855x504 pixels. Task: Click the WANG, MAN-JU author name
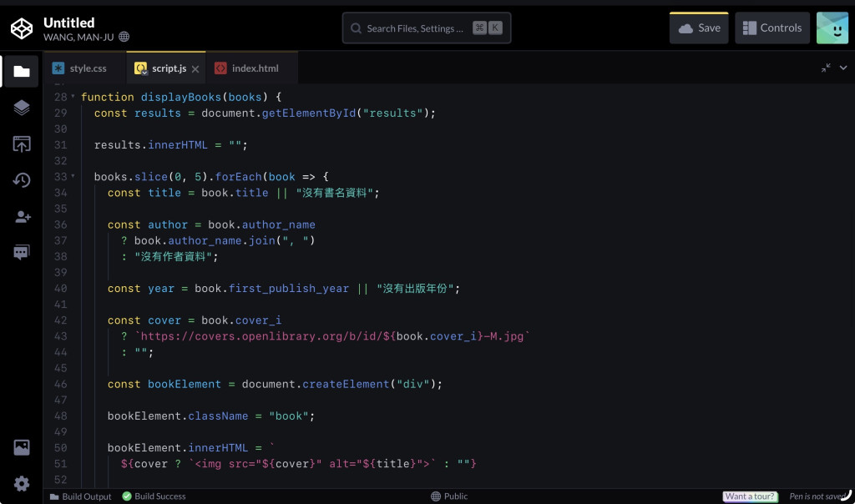coord(78,37)
